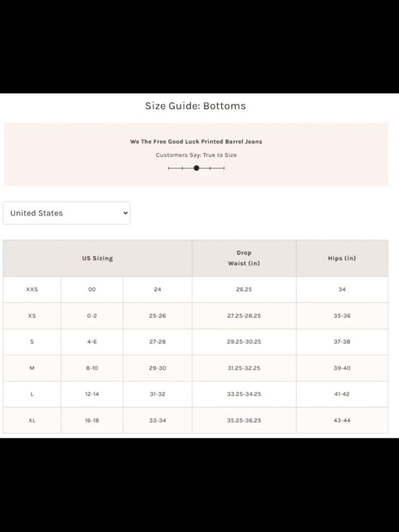The width and height of the screenshot is (399, 532).
Task: Click the 39-40 hips cell
Action: [342, 368]
